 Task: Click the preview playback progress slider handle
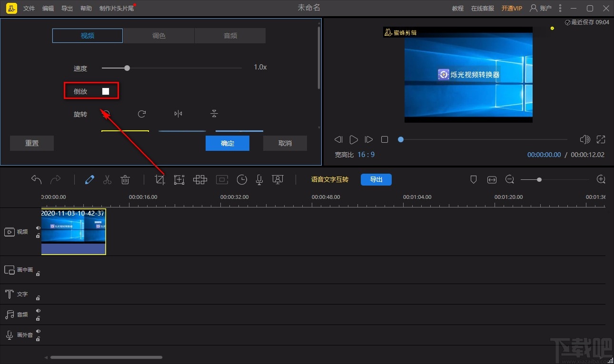(401, 139)
